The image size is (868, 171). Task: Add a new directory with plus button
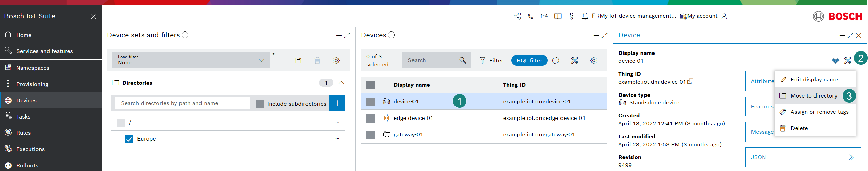pyautogui.click(x=337, y=103)
